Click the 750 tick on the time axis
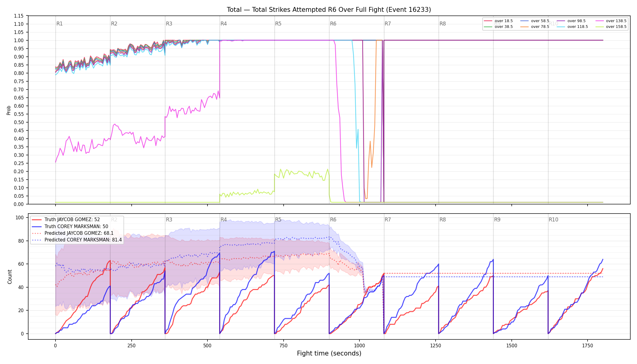The width and height of the screenshot is (637, 364). pyautogui.click(x=284, y=345)
